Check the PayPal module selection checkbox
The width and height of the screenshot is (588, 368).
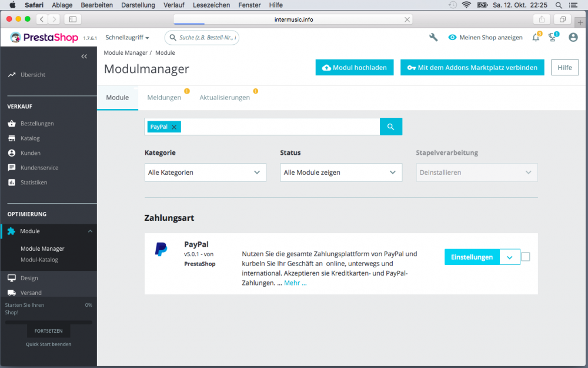click(x=525, y=257)
